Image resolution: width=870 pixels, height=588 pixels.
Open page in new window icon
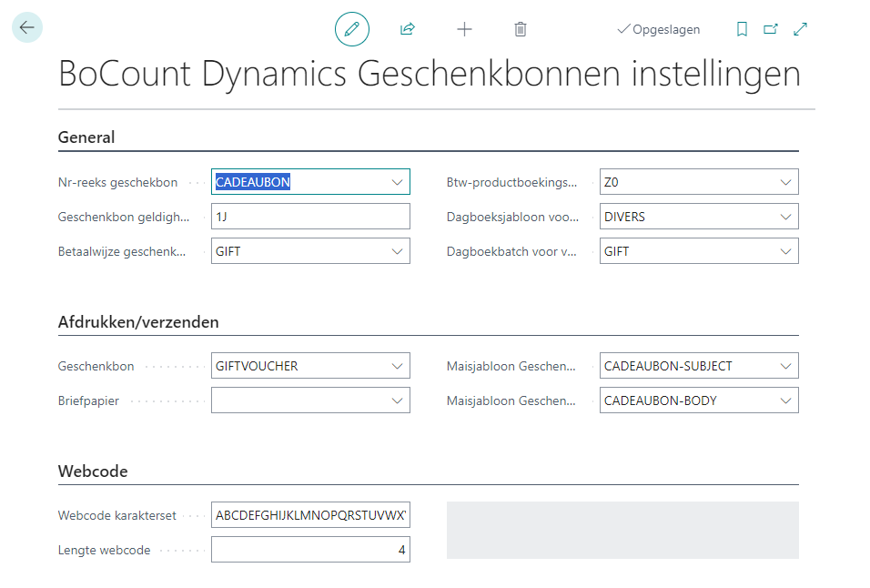tap(771, 29)
